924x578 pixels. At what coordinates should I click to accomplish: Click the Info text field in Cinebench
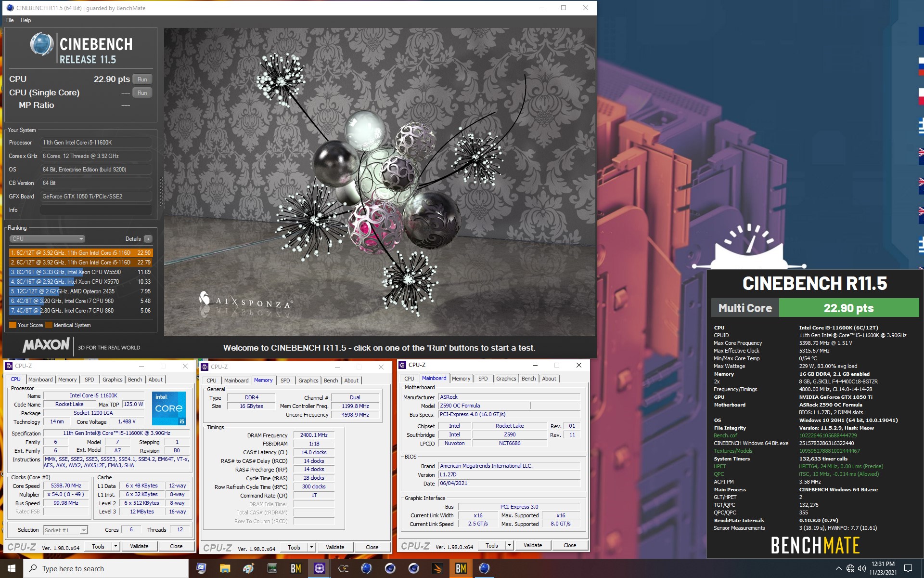(96, 210)
